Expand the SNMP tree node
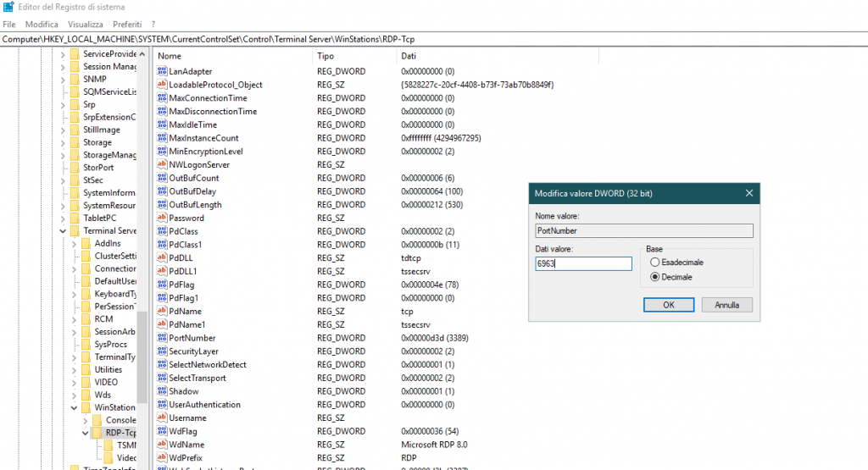This screenshot has height=470, width=868. [62, 79]
